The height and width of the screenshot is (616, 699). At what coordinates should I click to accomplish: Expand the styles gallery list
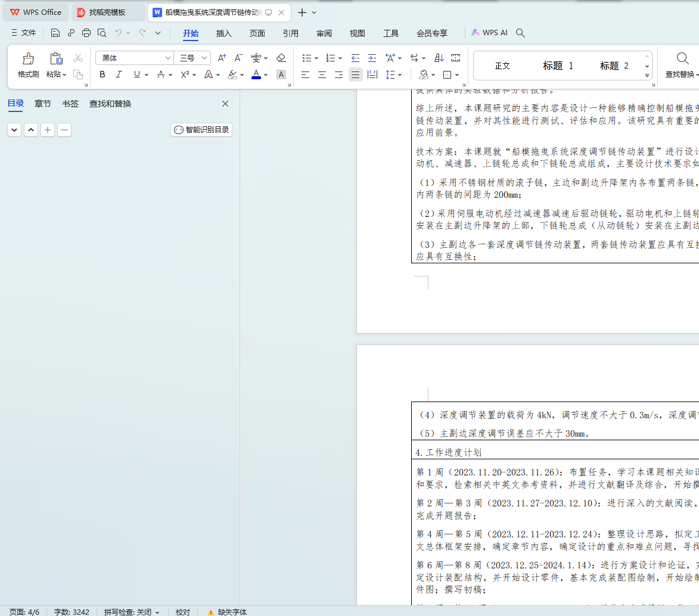(647, 75)
